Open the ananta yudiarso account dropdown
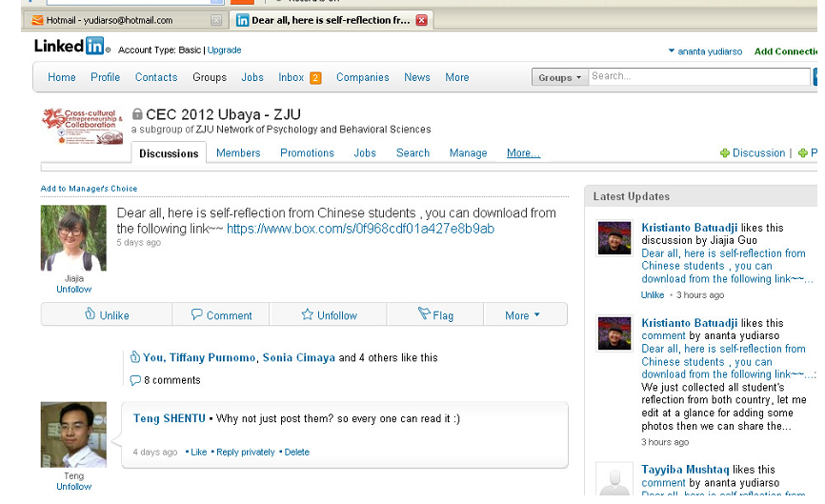Viewport: 825px width, 504px height. (705, 51)
